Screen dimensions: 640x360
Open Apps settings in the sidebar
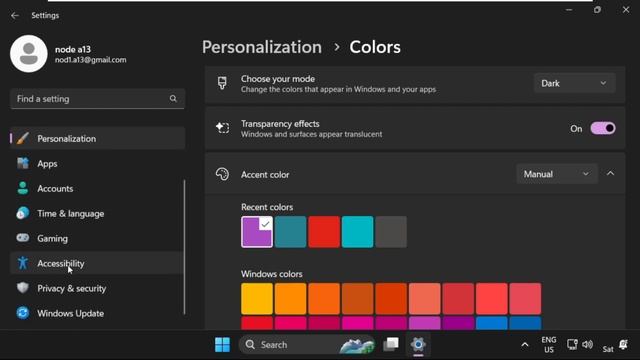tap(98, 163)
